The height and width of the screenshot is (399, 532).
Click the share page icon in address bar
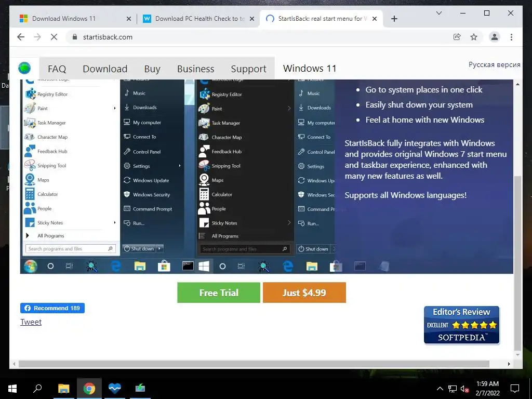[x=457, y=37]
